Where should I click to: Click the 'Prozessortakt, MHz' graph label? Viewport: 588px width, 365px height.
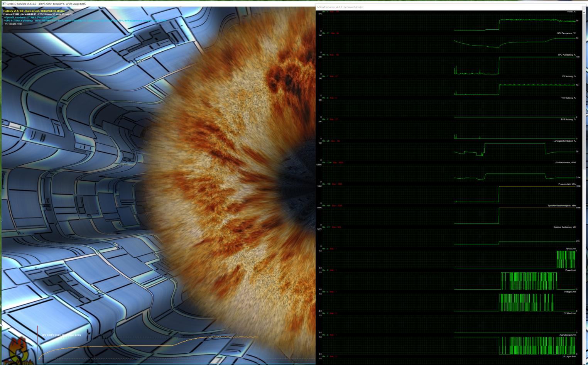pyautogui.click(x=567, y=184)
